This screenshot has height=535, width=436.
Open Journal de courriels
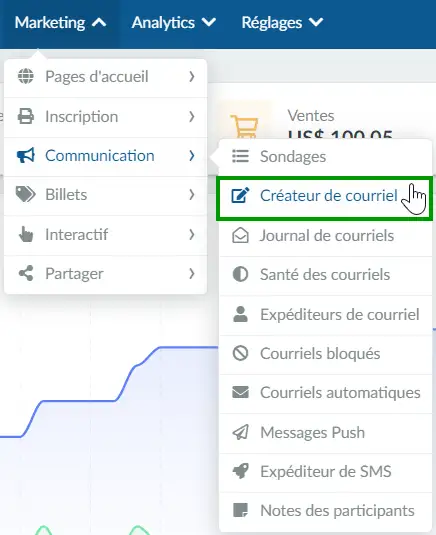coord(325,236)
